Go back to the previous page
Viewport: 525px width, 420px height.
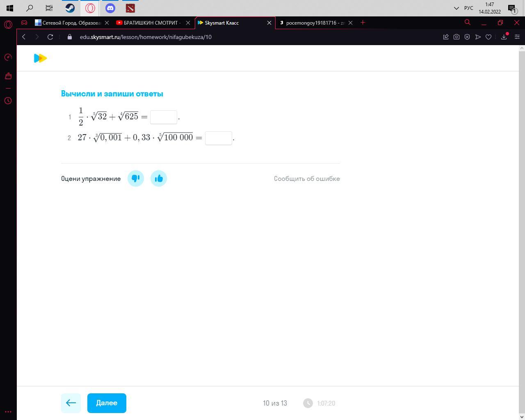24,37
